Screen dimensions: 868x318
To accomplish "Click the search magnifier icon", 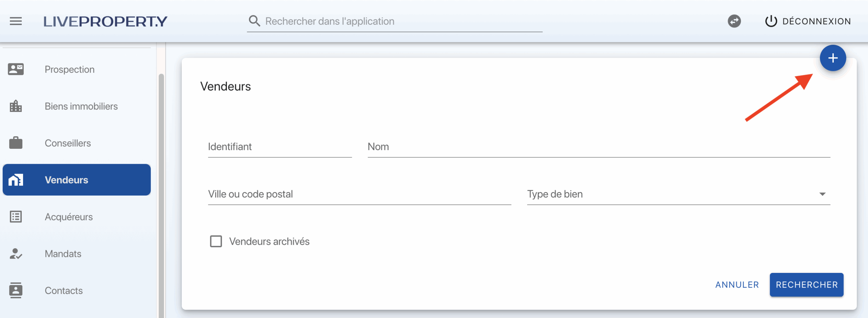I will click(254, 21).
